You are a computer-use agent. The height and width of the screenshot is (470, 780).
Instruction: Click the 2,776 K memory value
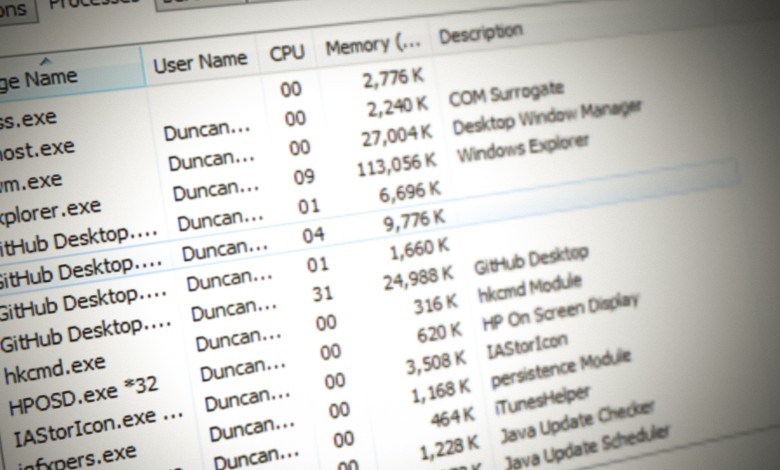[393, 78]
